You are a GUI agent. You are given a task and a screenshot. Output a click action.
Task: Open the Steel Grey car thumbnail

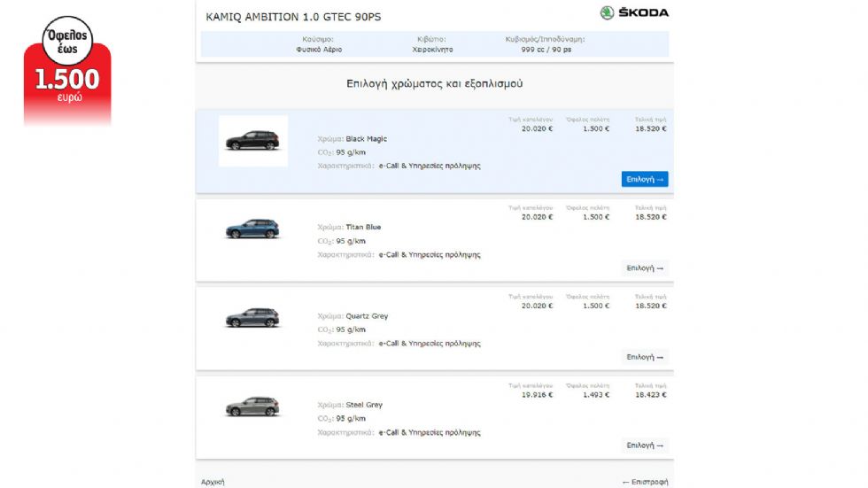pyautogui.click(x=252, y=407)
